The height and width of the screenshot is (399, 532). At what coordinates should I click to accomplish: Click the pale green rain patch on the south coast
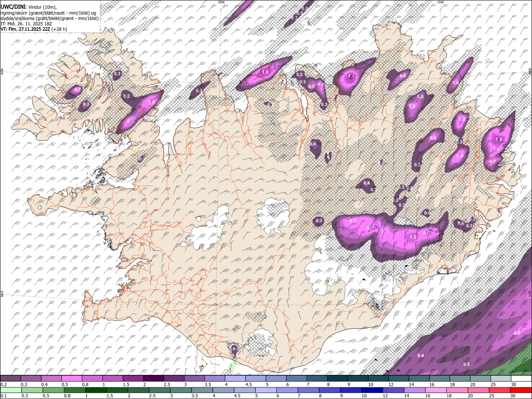point(232,366)
